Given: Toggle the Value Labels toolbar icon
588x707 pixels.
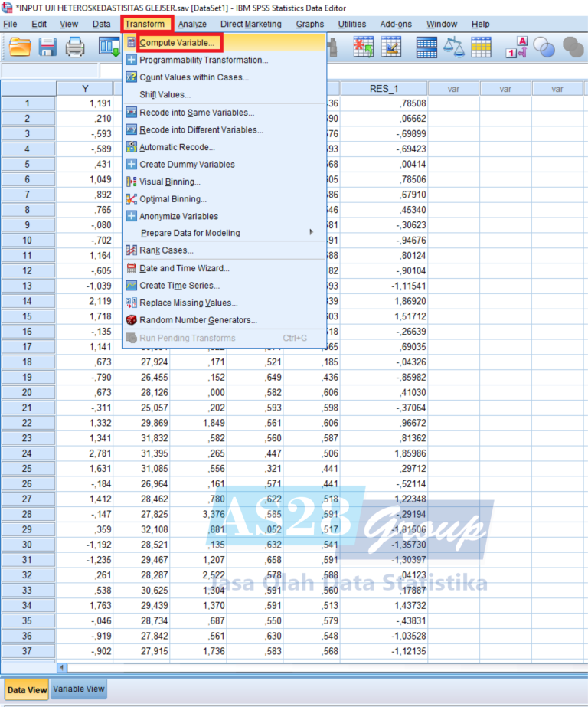Looking at the screenshot, I should click(x=518, y=48).
